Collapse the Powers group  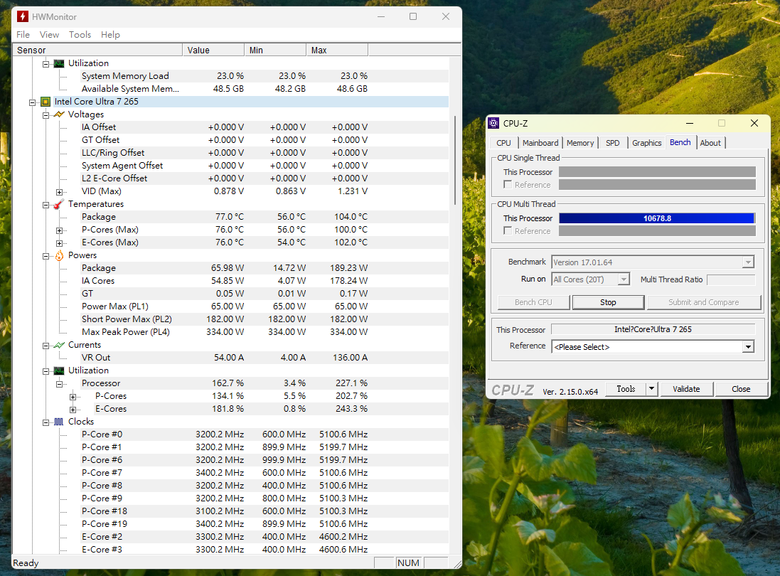click(x=46, y=256)
